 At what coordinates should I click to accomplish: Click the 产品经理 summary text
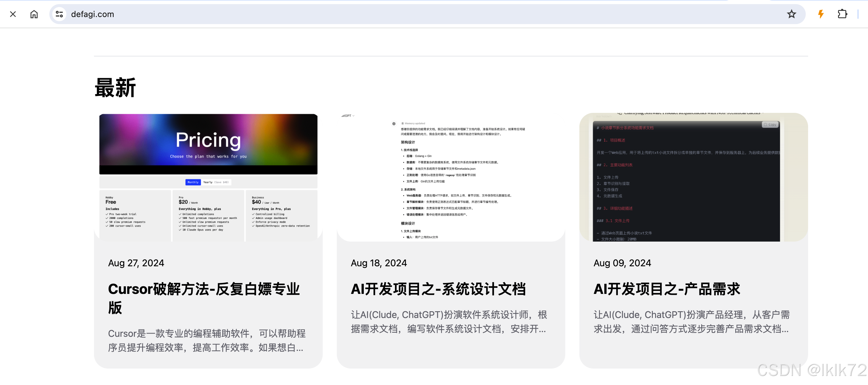tap(692, 321)
